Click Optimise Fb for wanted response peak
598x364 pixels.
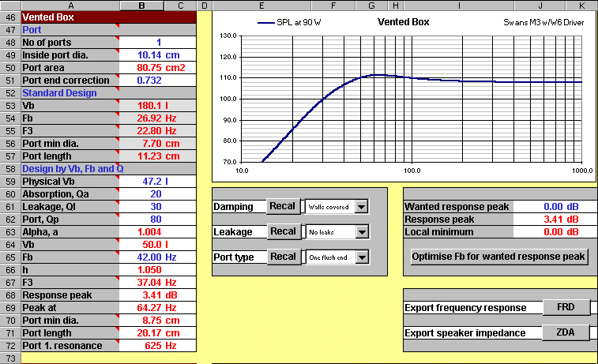click(x=499, y=257)
